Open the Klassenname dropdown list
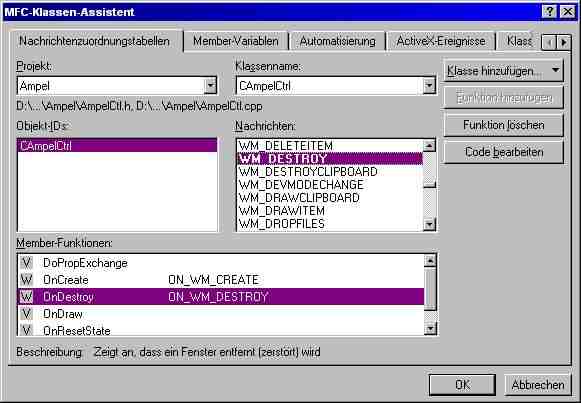The image size is (581, 403). [x=429, y=86]
